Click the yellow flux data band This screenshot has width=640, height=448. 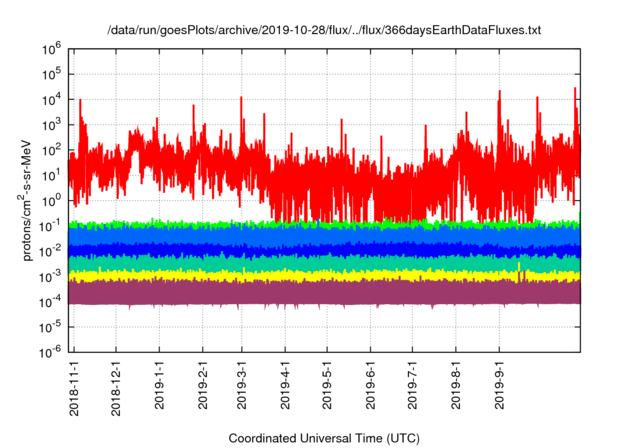coord(300,275)
